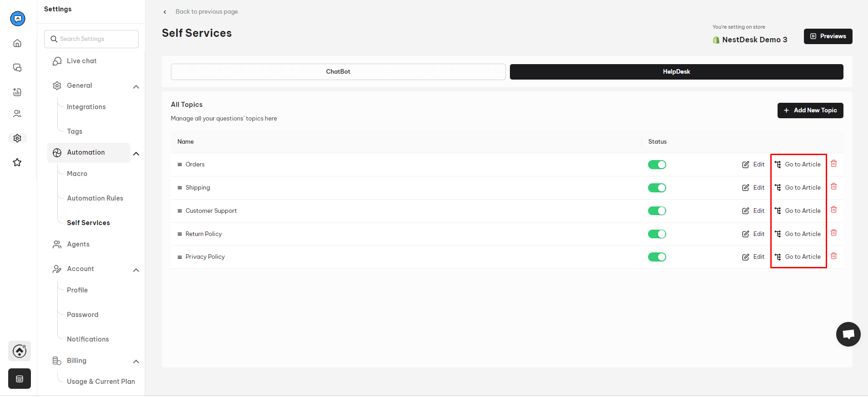
Task: Go to Article for Customer Support
Action: point(798,211)
